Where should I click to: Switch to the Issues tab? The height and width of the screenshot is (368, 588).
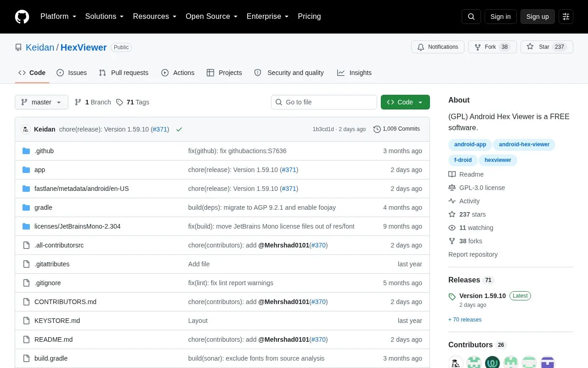[x=72, y=73]
